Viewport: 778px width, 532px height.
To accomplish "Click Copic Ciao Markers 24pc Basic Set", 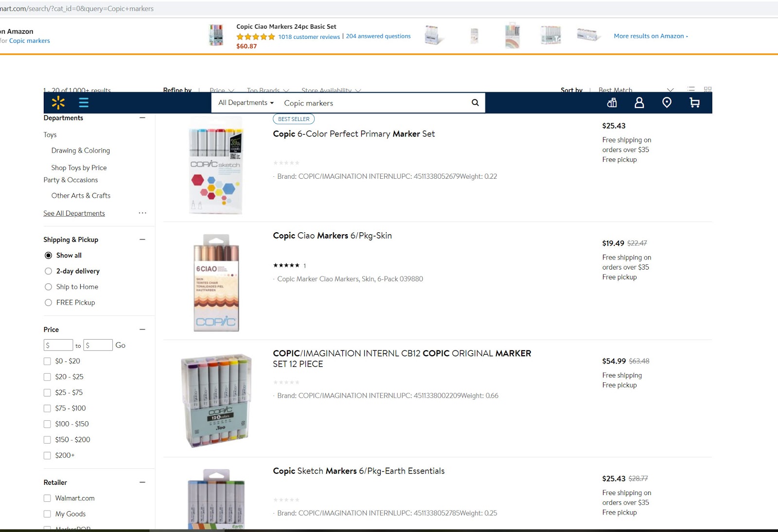I will click(x=286, y=27).
